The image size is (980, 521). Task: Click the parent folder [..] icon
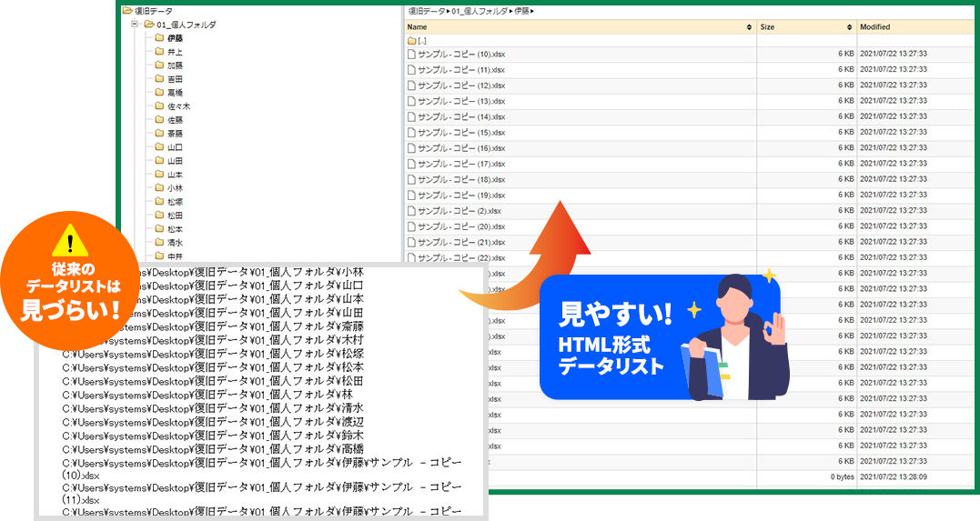(411, 41)
